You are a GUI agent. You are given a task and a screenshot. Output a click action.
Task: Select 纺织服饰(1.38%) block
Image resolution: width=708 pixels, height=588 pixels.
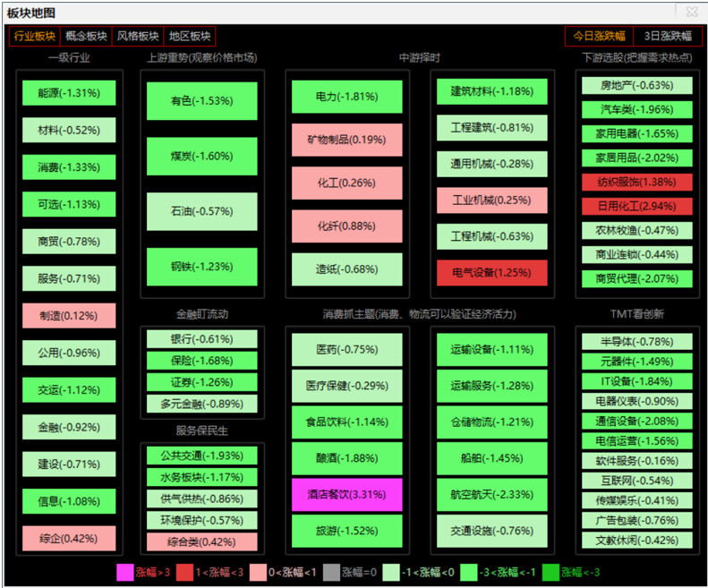637,182
